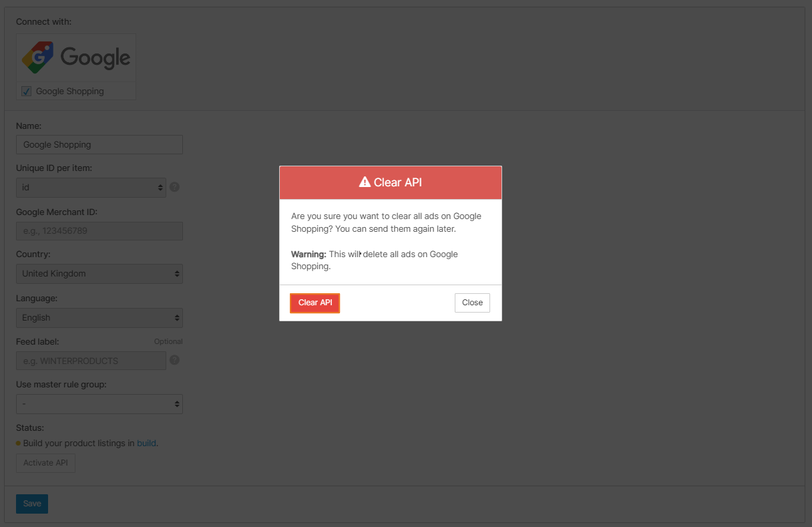The image size is (812, 527).
Task: Open the Language dropdown showing English
Action: click(x=99, y=318)
